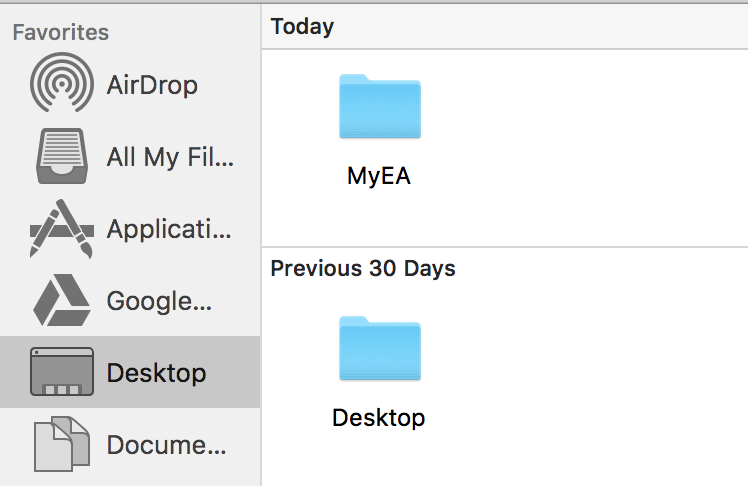Click the highlighted Desktop label in the sidebar
Viewport: 748px width, 486px height.
pyautogui.click(x=156, y=373)
